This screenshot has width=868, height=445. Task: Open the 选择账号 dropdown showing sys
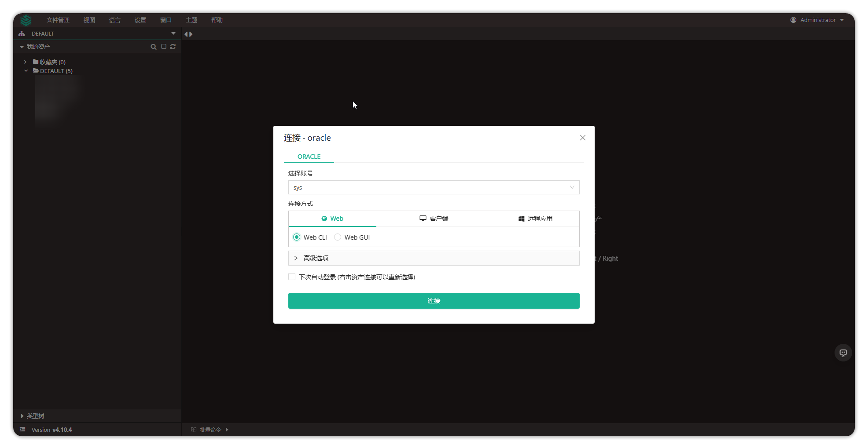pyautogui.click(x=434, y=187)
